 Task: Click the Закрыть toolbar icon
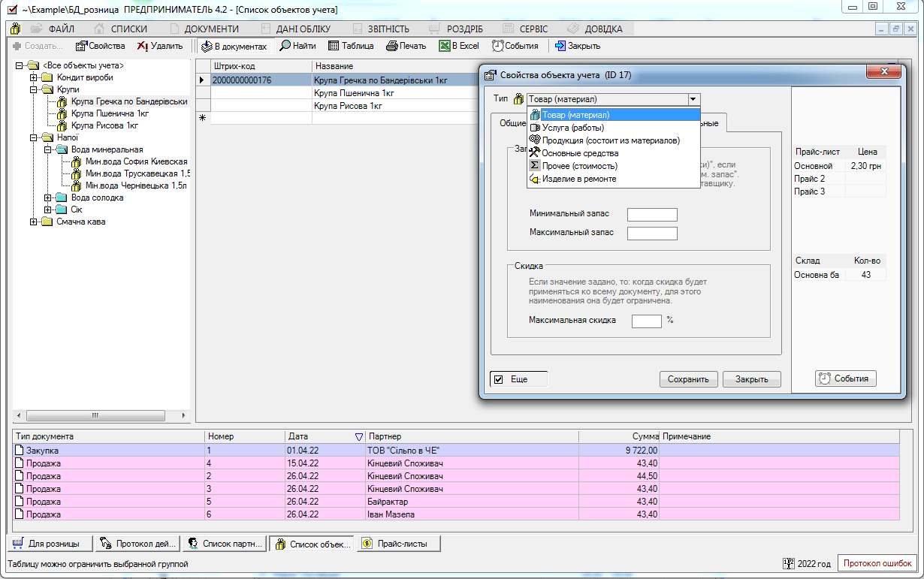(x=560, y=46)
